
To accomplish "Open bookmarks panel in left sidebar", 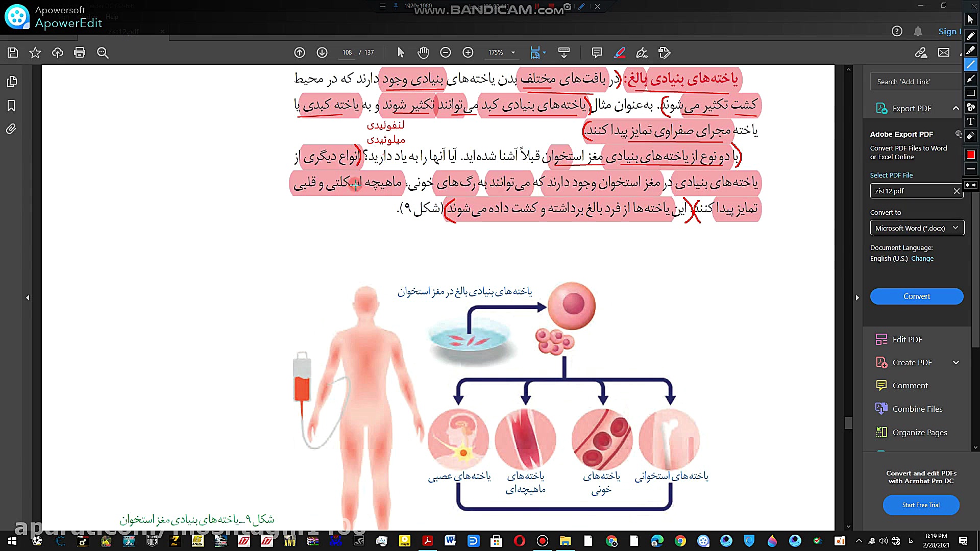I will tap(11, 106).
